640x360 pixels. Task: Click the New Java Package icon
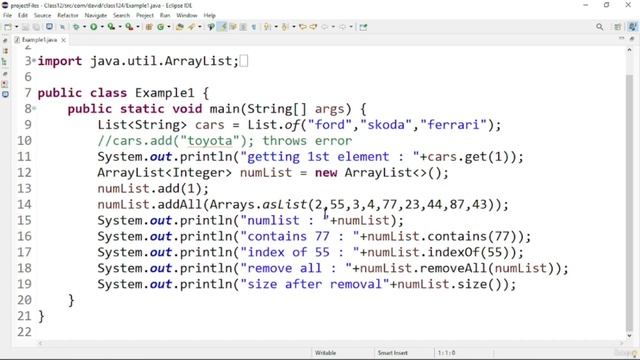click(x=149, y=27)
